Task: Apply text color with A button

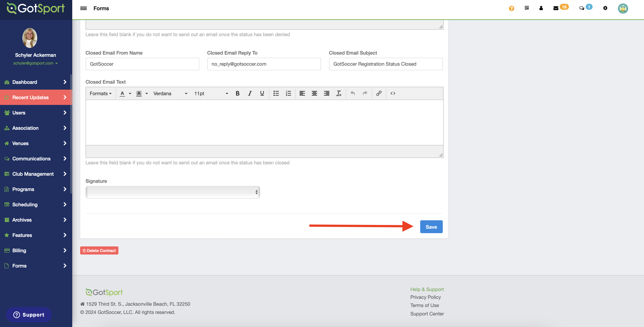Action: 122,94
